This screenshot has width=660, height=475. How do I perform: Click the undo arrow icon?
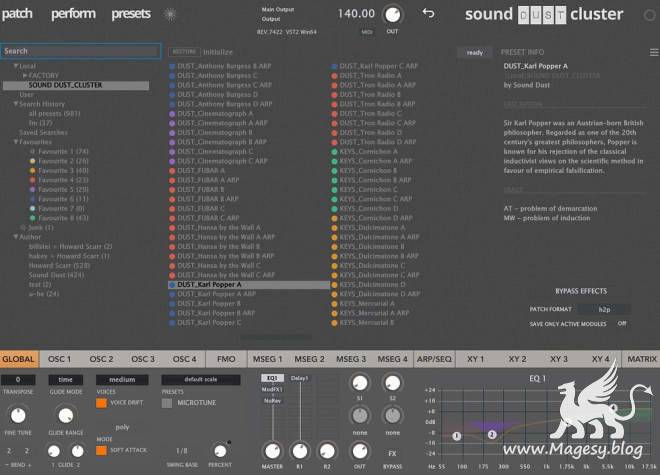click(x=428, y=13)
